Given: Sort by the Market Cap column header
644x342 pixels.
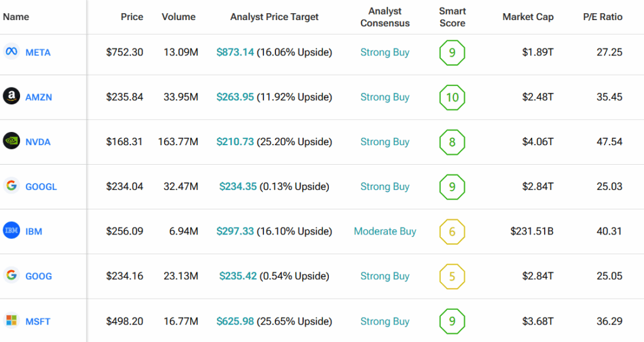Looking at the screenshot, I should [x=528, y=17].
